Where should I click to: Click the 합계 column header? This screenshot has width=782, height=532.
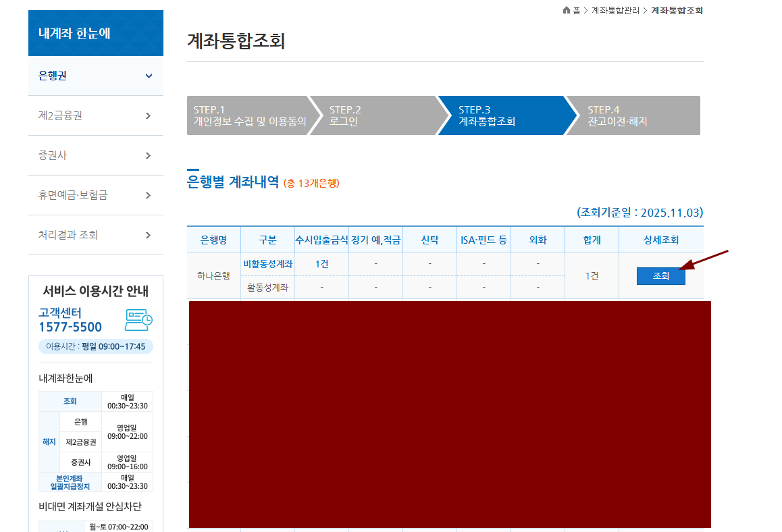(592, 239)
